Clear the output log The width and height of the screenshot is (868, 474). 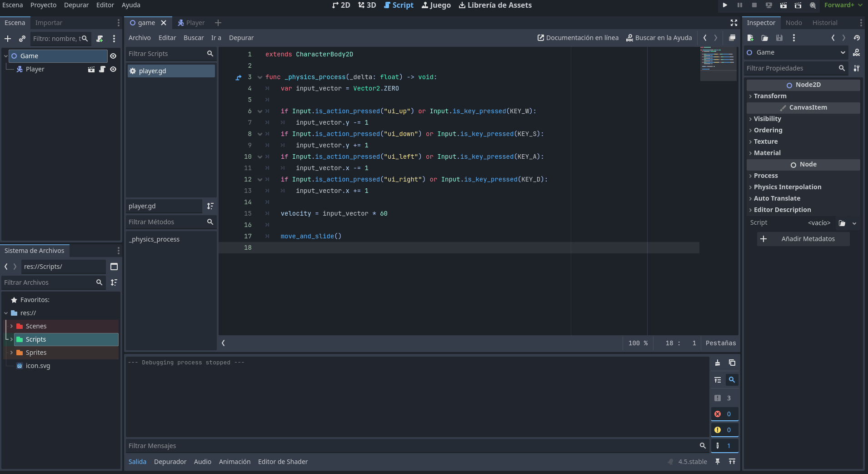(x=717, y=363)
